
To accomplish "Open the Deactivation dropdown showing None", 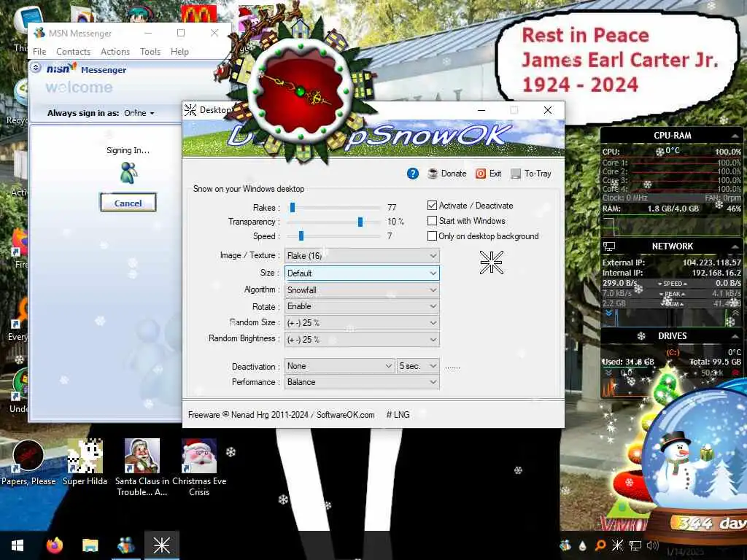I will [340, 366].
